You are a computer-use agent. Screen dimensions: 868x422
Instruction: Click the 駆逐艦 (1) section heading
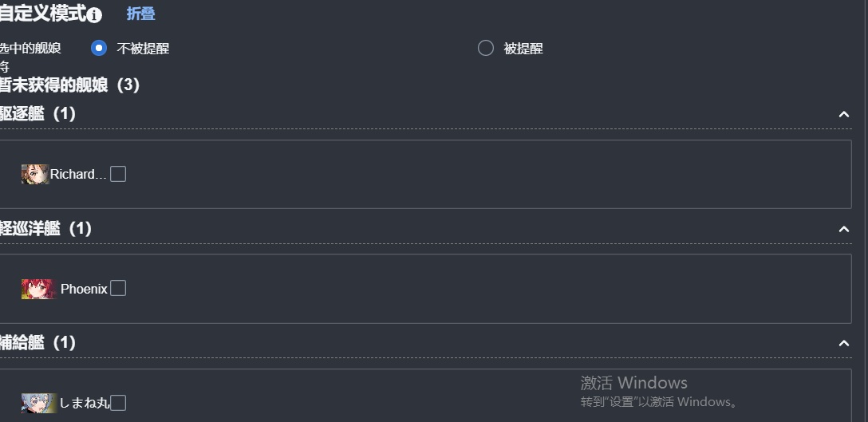37,113
